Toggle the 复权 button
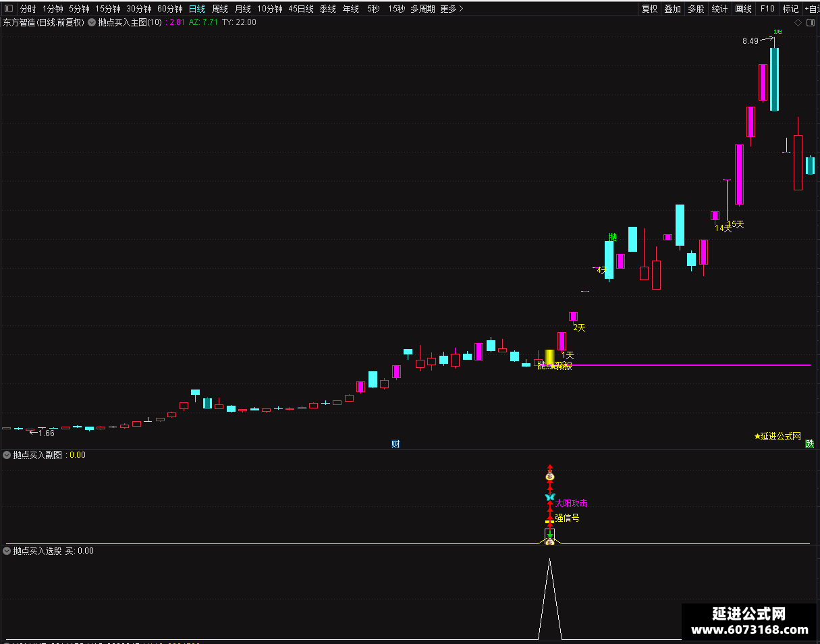This screenshot has height=644, width=820. click(x=649, y=9)
